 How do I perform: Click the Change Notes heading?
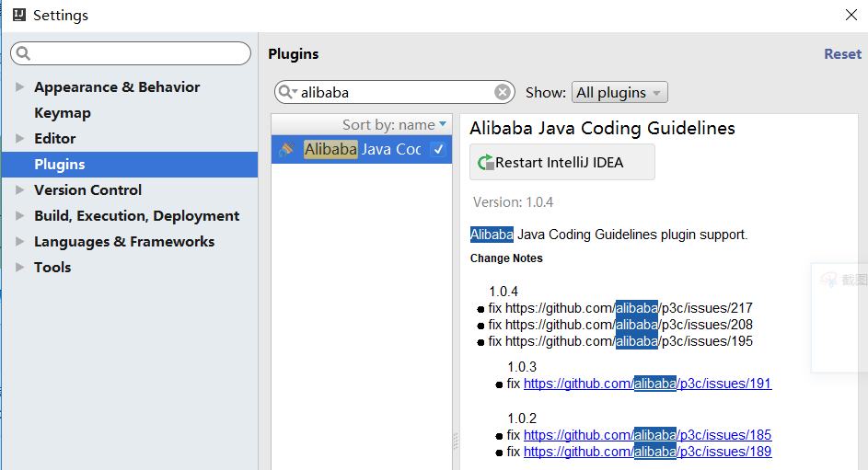coord(506,258)
